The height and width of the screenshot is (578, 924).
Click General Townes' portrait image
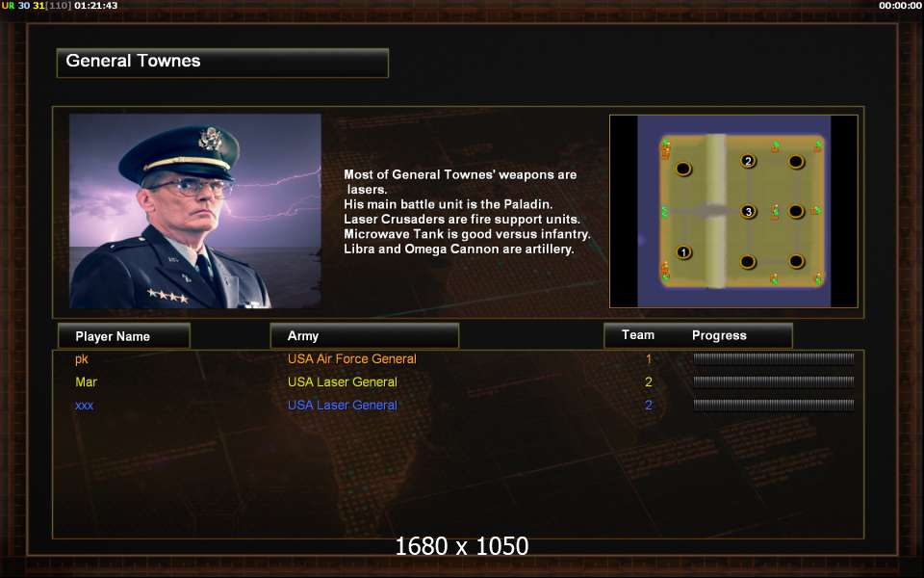pos(195,211)
